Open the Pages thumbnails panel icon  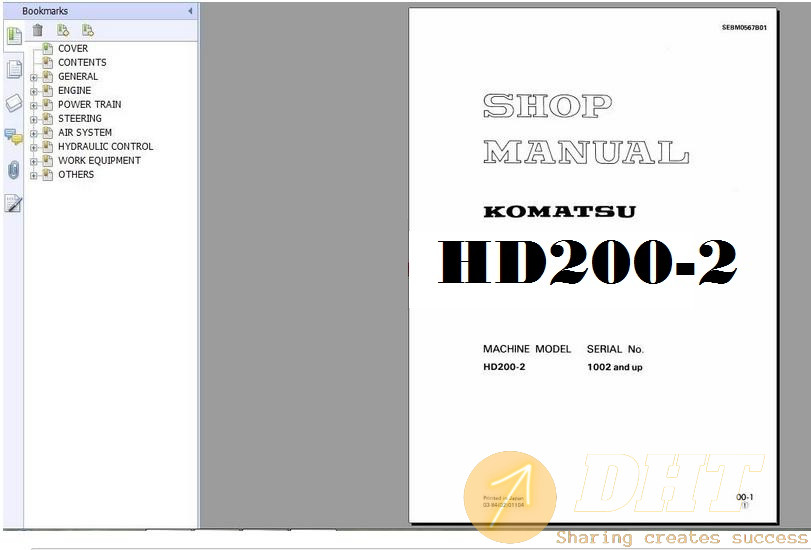[x=14, y=69]
